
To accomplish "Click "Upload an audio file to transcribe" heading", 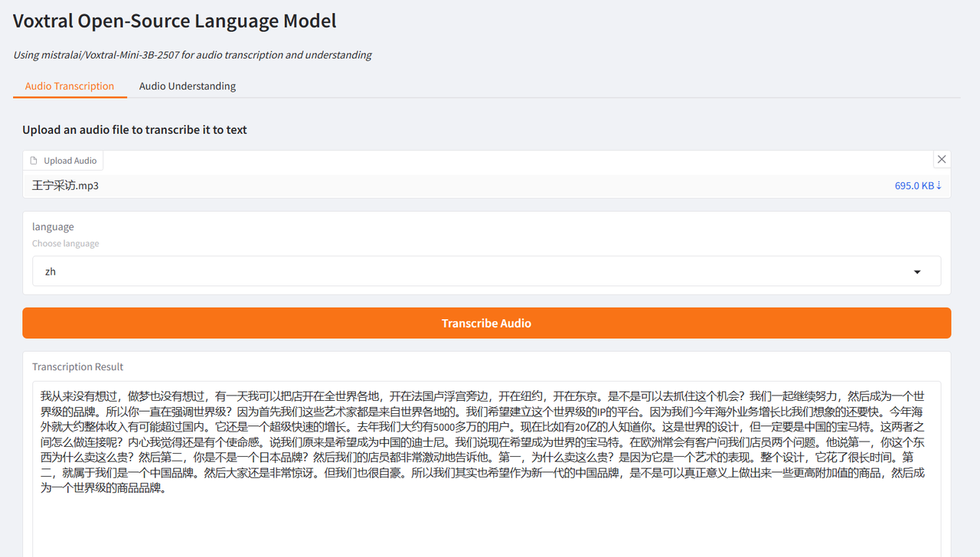I will tap(135, 130).
